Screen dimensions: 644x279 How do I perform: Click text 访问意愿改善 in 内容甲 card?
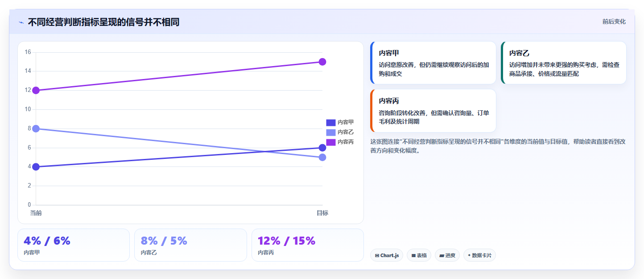coord(396,65)
